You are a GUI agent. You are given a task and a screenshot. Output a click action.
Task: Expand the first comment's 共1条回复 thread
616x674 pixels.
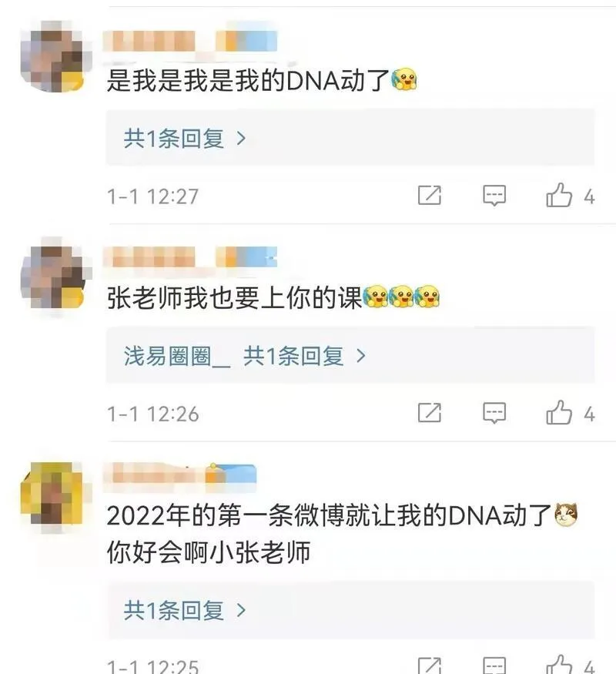tap(185, 139)
